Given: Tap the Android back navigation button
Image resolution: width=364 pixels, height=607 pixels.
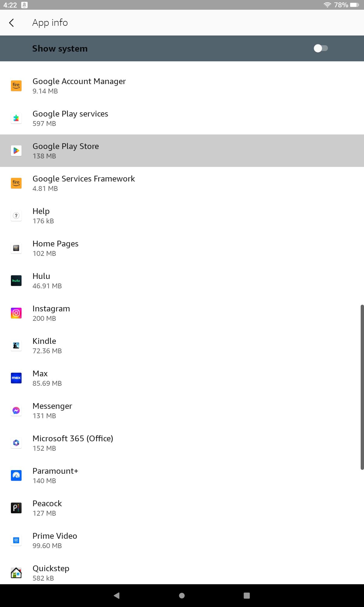Looking at the screenshot, I should 116,595.
